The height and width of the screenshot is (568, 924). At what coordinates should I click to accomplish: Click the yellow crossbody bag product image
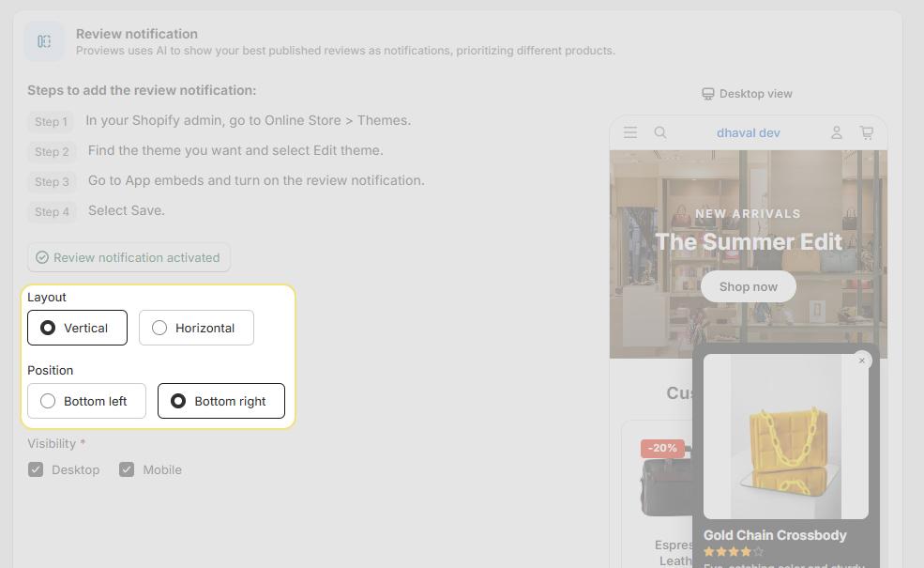coord(786,437)
